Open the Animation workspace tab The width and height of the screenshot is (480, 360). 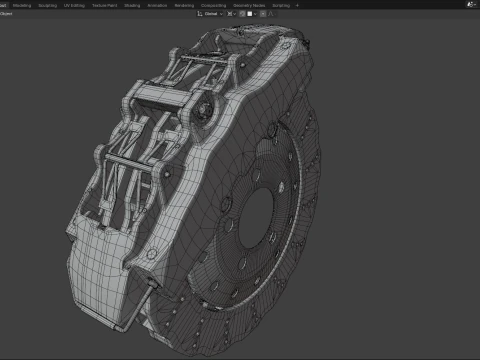point(157,5)
